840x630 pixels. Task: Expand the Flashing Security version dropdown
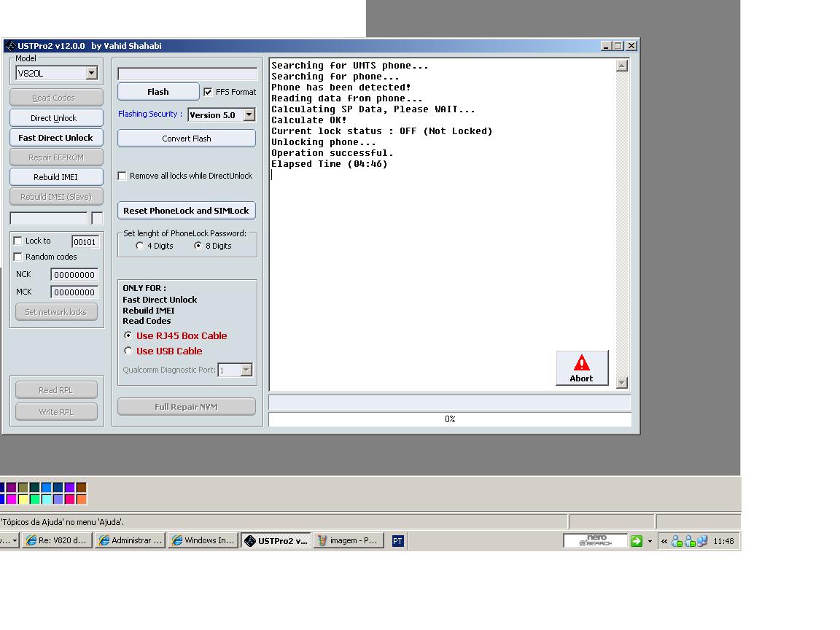pos(249,115)
